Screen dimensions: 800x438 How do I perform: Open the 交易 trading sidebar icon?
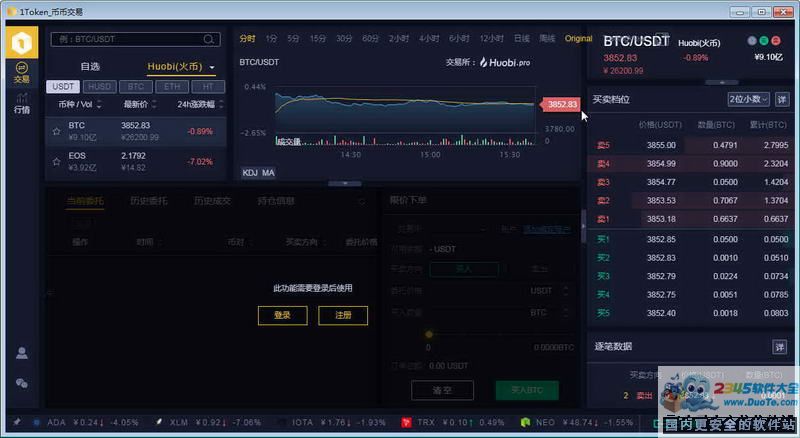[x=21, y=71]
